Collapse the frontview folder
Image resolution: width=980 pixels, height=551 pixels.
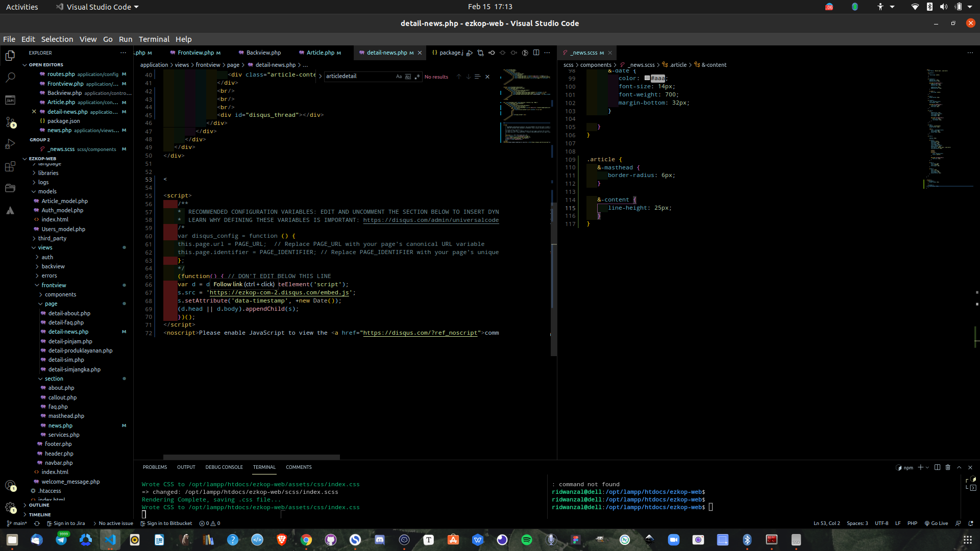click(54, 285)
